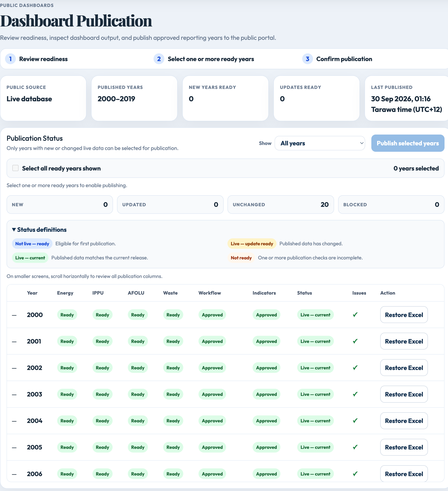Click the checkmark issues icon for 2003
This screenshot has height=491, width=448.
pos(355,394)
